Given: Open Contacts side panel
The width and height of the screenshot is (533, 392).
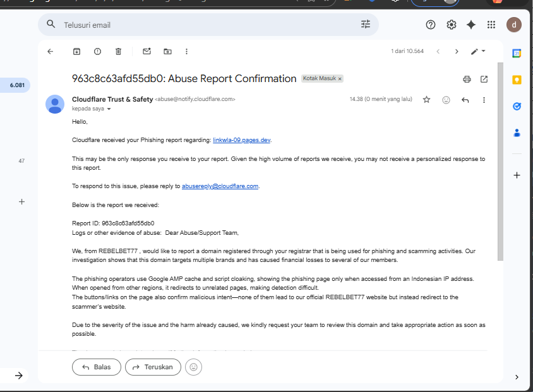Looking at the screenshot, I should [517, 133].
